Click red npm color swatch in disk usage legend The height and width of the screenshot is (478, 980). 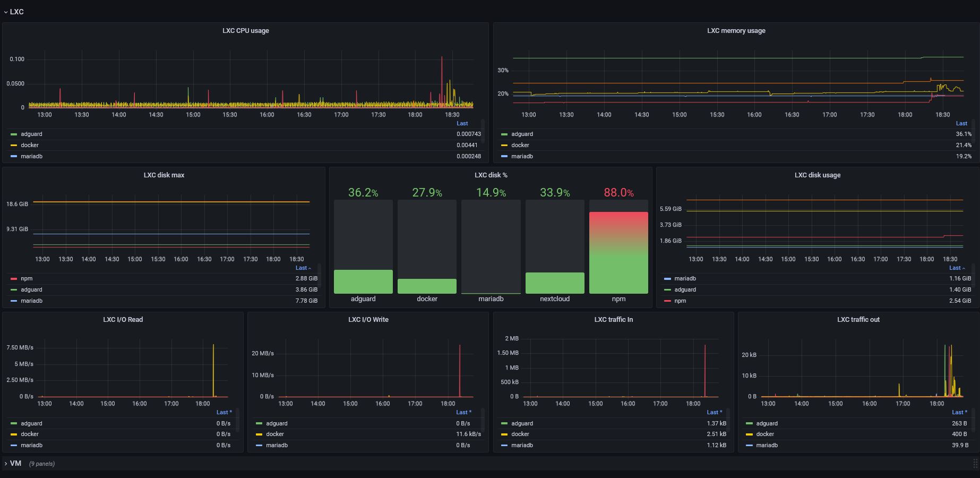coord(667,301)
